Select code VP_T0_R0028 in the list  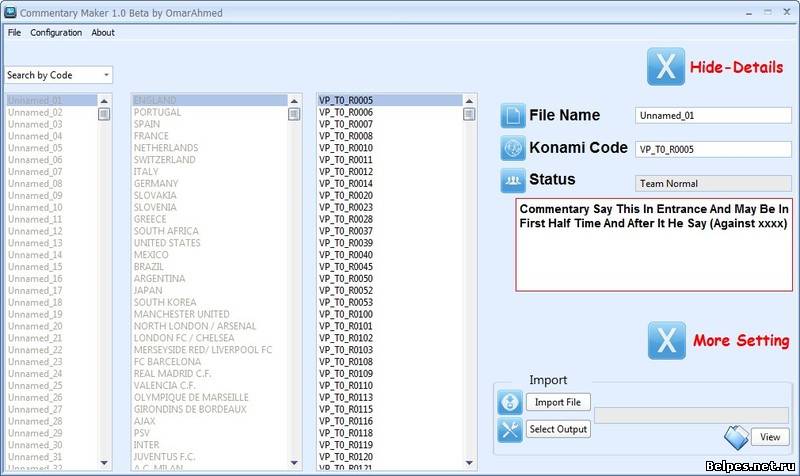(390, 219)
